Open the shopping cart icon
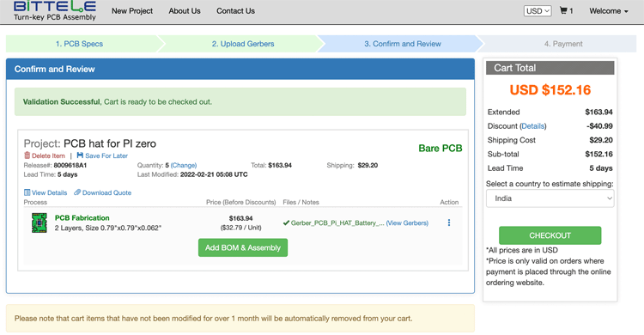The height and width of the screenshot is (335, 644). click(x=563, y=10)
